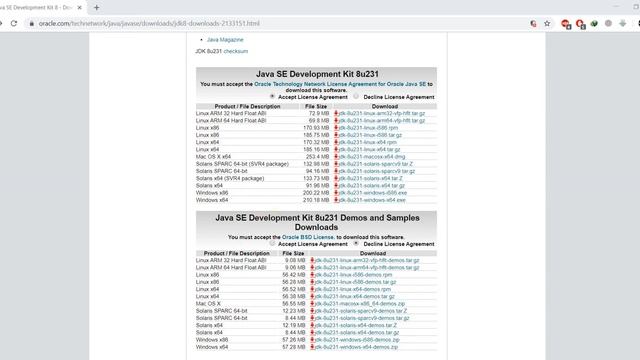Viewport: 640px width, 360px height.
Task: Click red arrow for jdk-8u231-linux-arm32-vfp-hflt.tar.gz
Action: coord(336,113)
